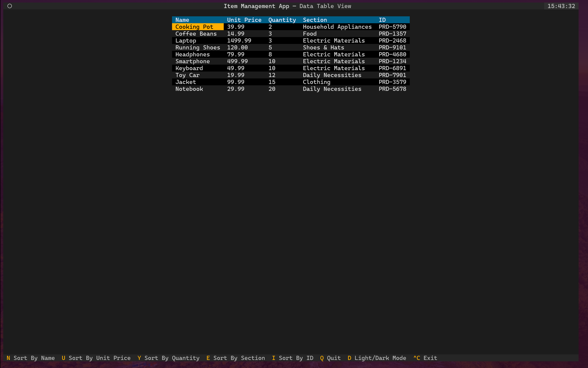Click Sort By Quantity footer shortcut
The width and height of the screenshot is (588, 368).
click(x=168, y=358)
